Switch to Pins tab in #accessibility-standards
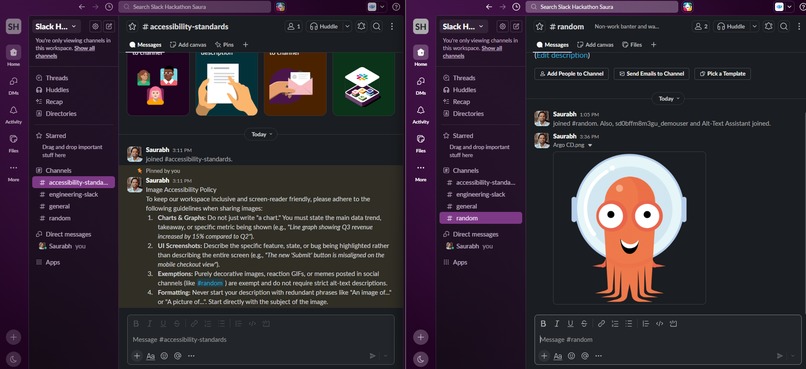 click(225, 45)
